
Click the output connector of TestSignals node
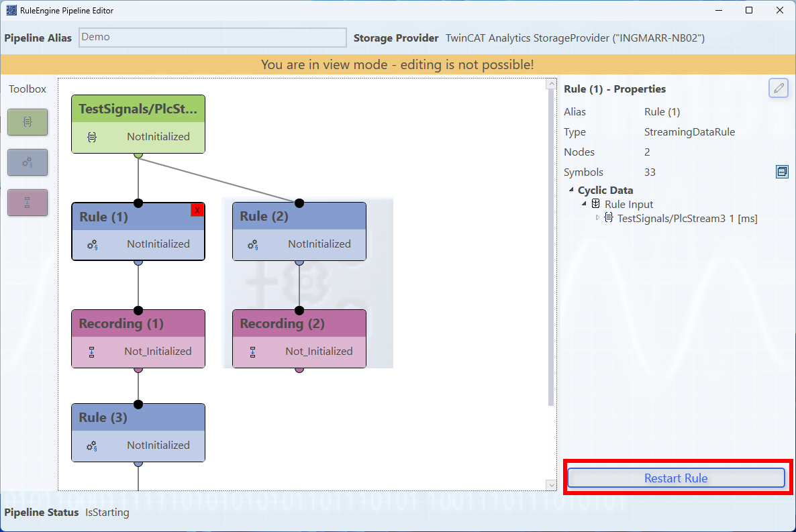138,155
